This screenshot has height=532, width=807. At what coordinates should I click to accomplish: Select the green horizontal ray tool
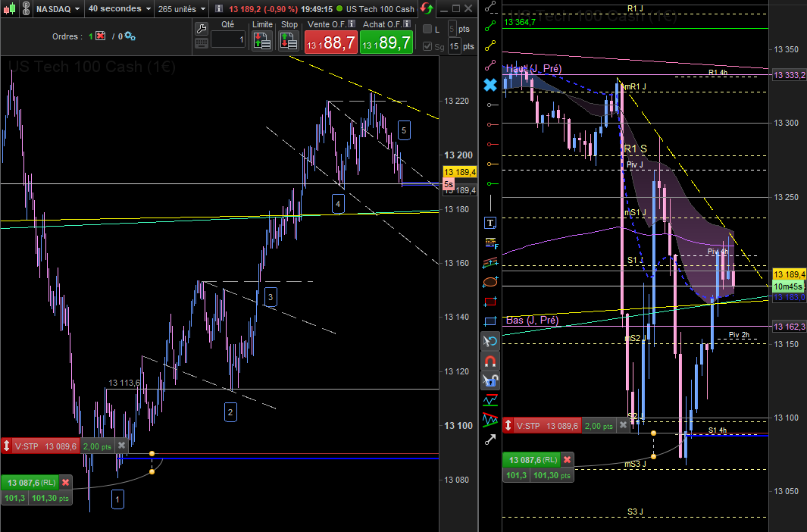pyautogui.click(x=492, y=183)
